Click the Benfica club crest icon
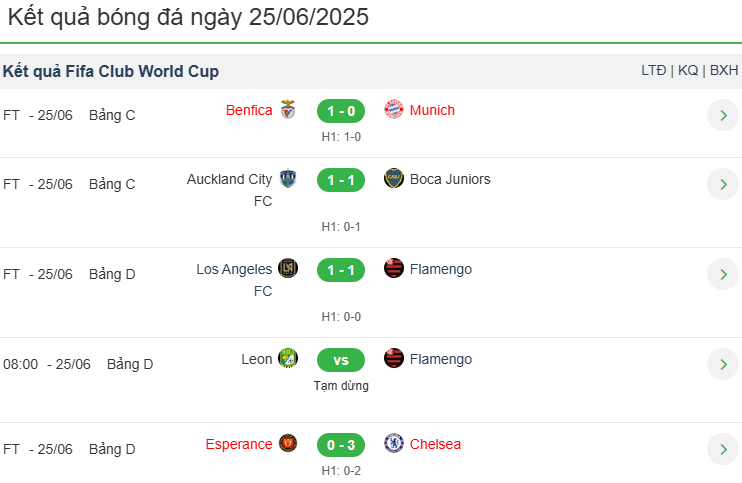Image resolution: width=742 pixels, height=483 pixels. pos(288,110)
